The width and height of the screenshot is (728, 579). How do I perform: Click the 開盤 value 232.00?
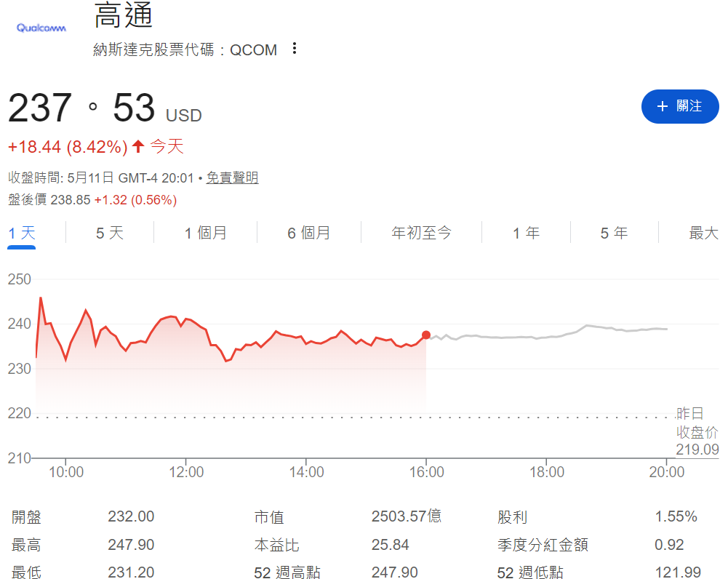131,516
